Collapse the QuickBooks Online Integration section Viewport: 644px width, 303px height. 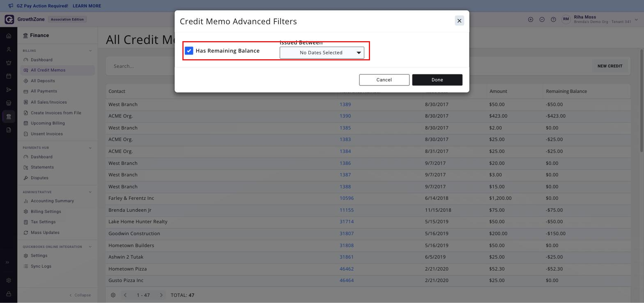point(90,247)
